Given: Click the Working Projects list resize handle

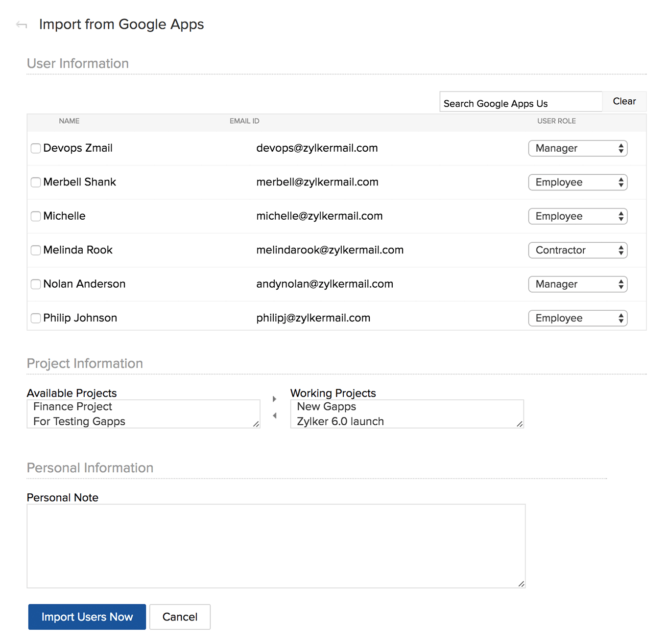Looking at the screenshot, I should click(520, 424).
